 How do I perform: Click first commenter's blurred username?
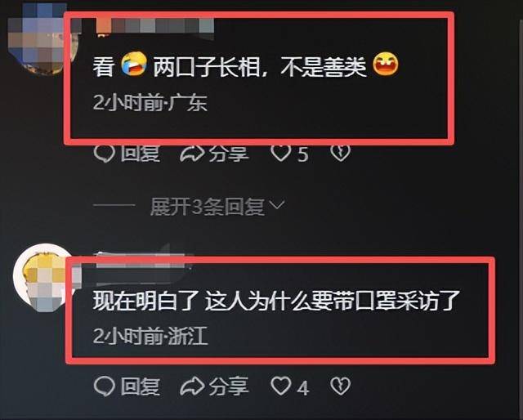click(154, 25)
